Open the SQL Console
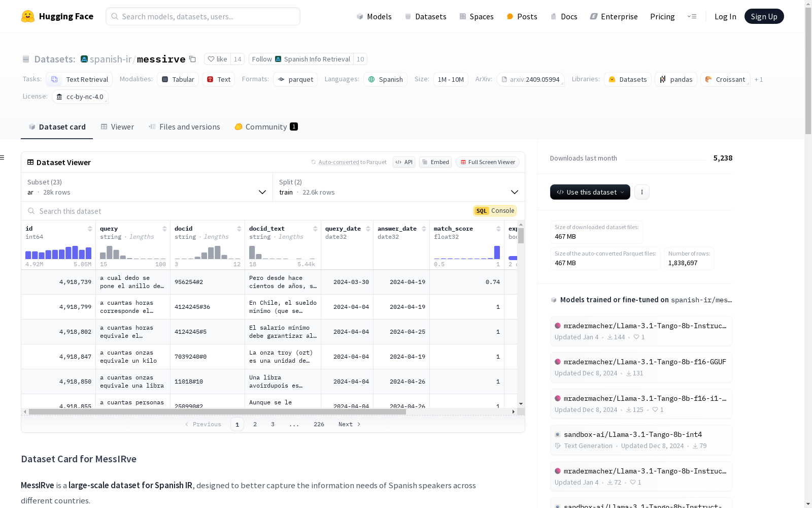812x508 pixels. pos(495,211)
